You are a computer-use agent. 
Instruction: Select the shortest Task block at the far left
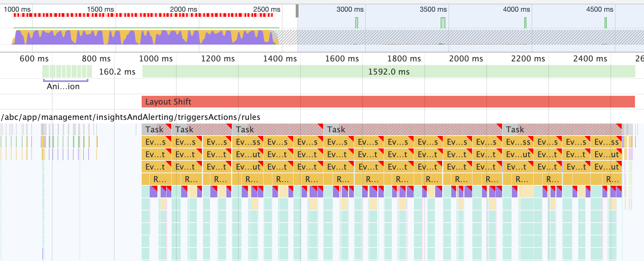click(x=156, y=129)
